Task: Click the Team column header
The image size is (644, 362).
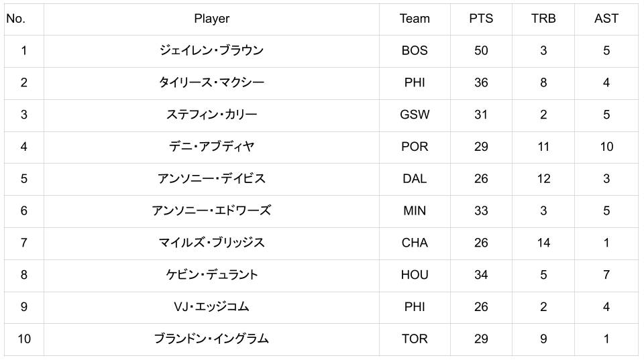Action: [x=414, y=19]
